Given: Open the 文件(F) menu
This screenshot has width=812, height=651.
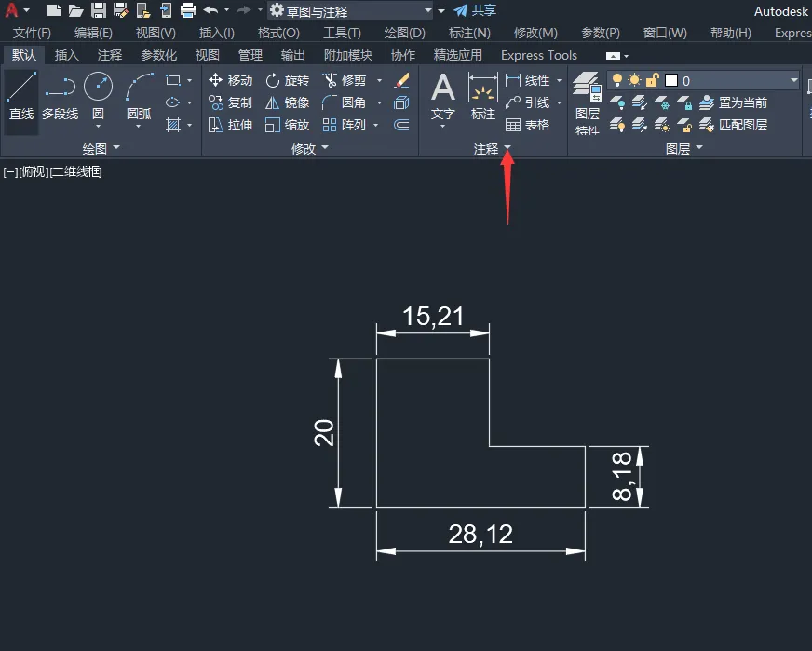Looking at the screenshot, I should pyautogui.click(x=32, y=34).
